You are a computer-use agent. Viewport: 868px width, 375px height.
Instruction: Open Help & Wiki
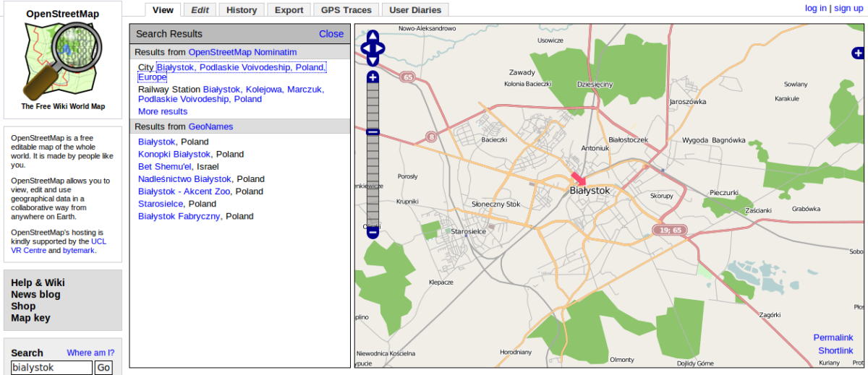click(38, 283)
